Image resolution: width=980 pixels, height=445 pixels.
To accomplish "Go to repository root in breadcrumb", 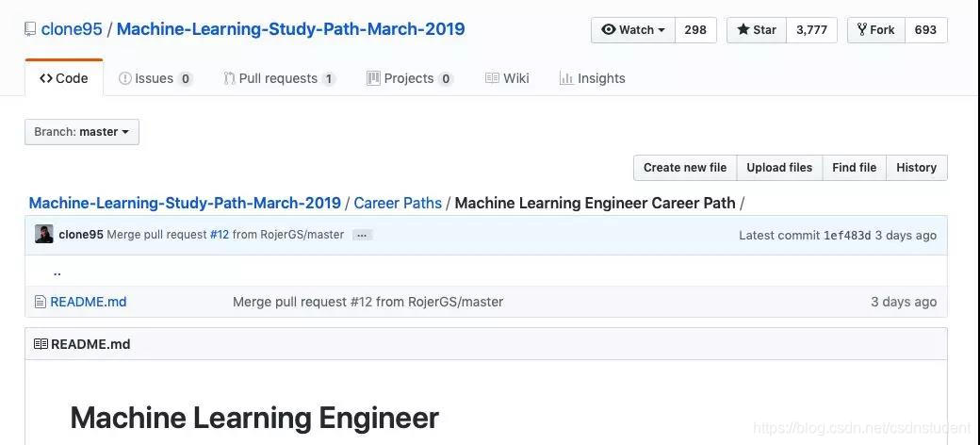I will (185, 203).
